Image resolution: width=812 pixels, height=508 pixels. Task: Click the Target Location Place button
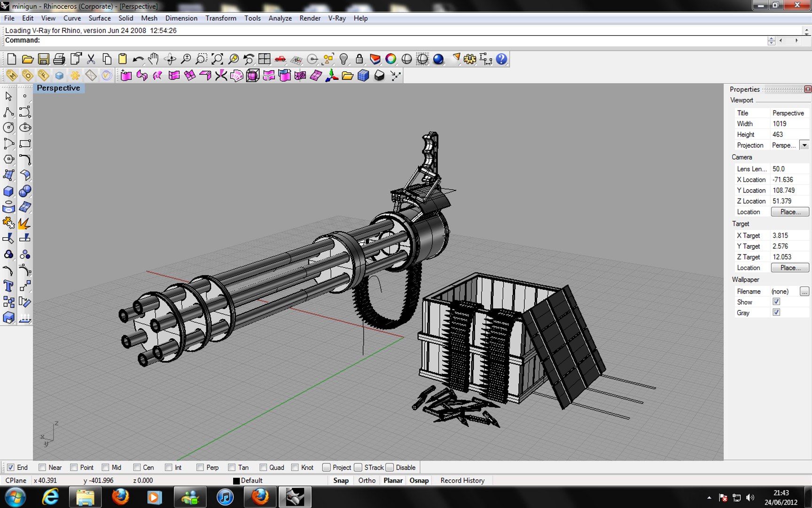pyautogui.click(x=790, y=268)
